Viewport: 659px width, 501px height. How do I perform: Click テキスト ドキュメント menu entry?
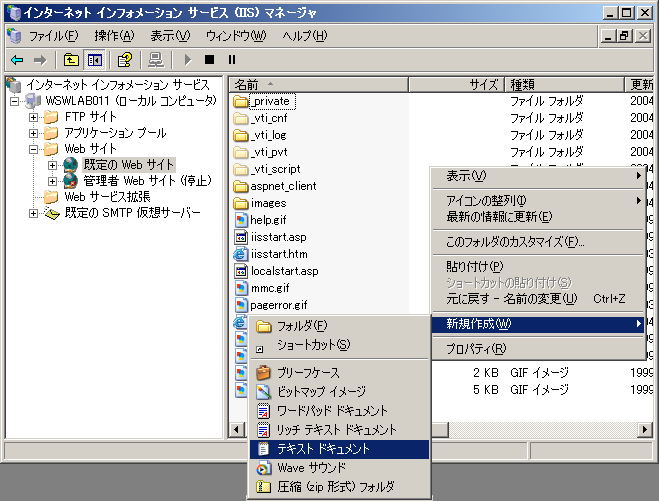(x=323, y=449)
